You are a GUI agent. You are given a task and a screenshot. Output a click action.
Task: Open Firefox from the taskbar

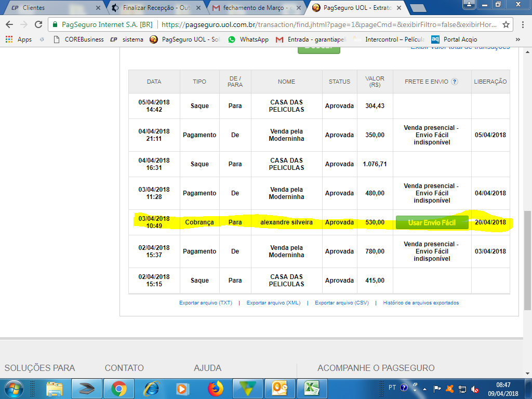215,388
